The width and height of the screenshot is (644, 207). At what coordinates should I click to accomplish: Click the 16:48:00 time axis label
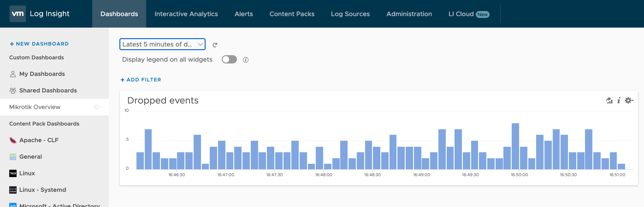pyautogui.click(x=324, y=175)
